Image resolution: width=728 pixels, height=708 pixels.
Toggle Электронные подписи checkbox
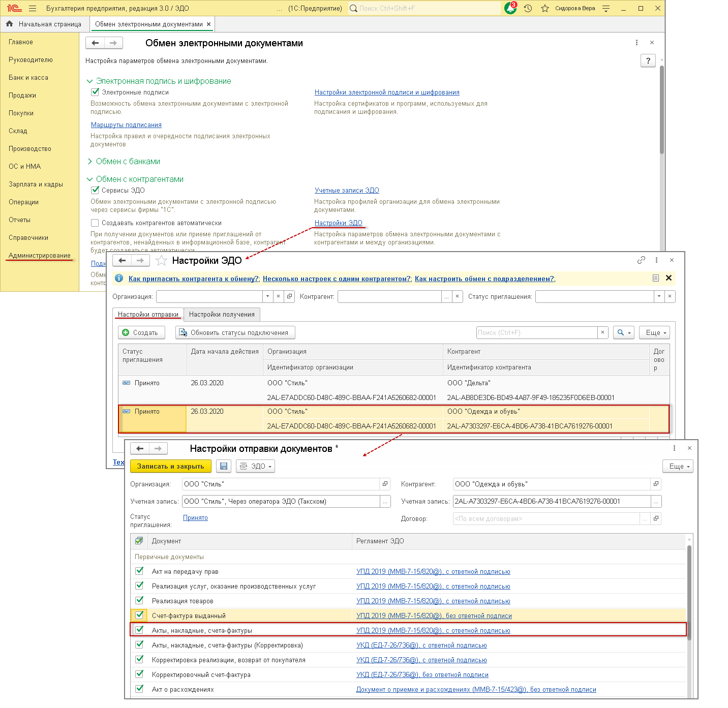(x=95, y=92)
